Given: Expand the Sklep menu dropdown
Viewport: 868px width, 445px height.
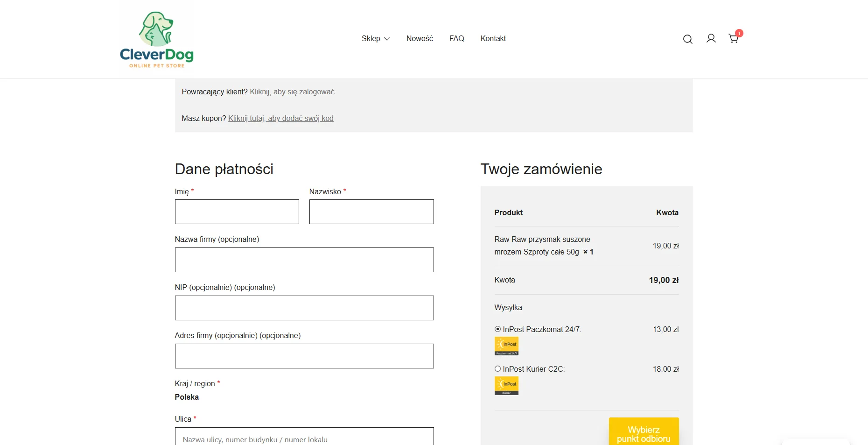Looking at the screenshot, I should click(376, 39).
